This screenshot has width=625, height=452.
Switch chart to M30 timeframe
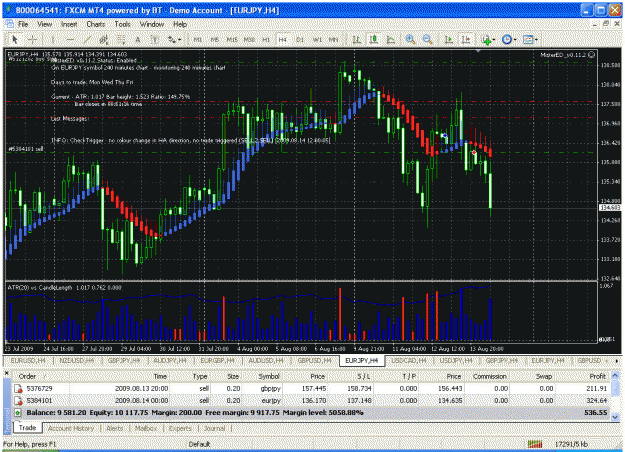(x=249, y=39)
